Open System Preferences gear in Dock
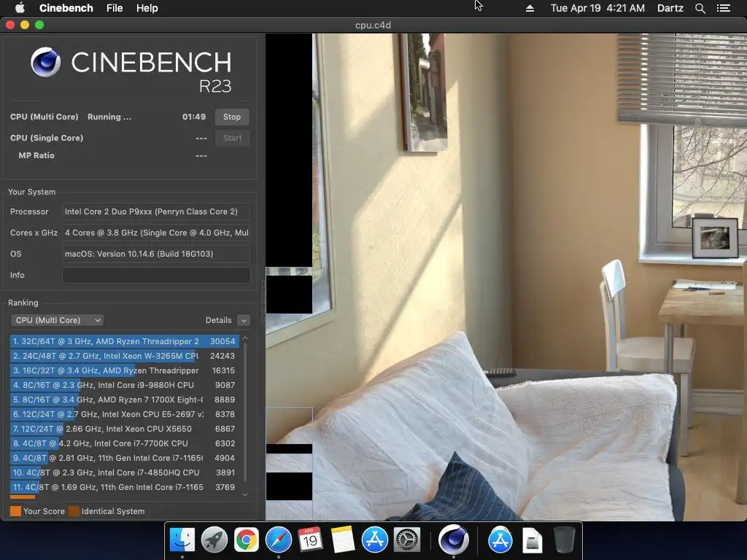 [406, 540]
